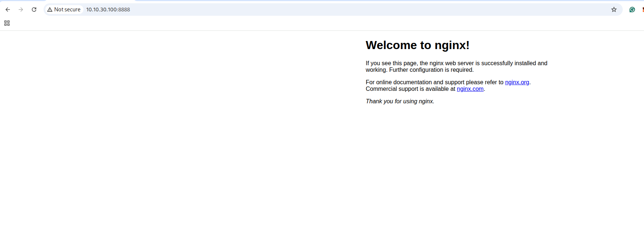This screenshot has height=252, width=644.
Task: Click the "Further configuration is required" paragraph
Action: click(x=457, y=66)
